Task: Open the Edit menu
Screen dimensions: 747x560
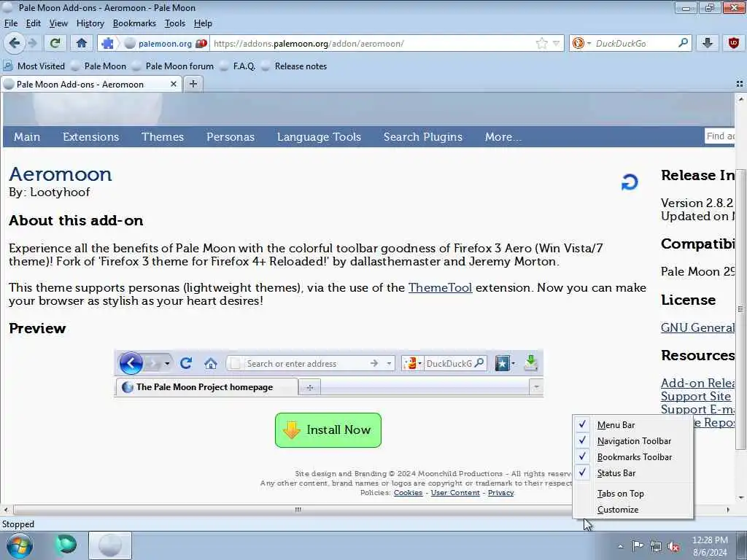Action: [33, 23]
